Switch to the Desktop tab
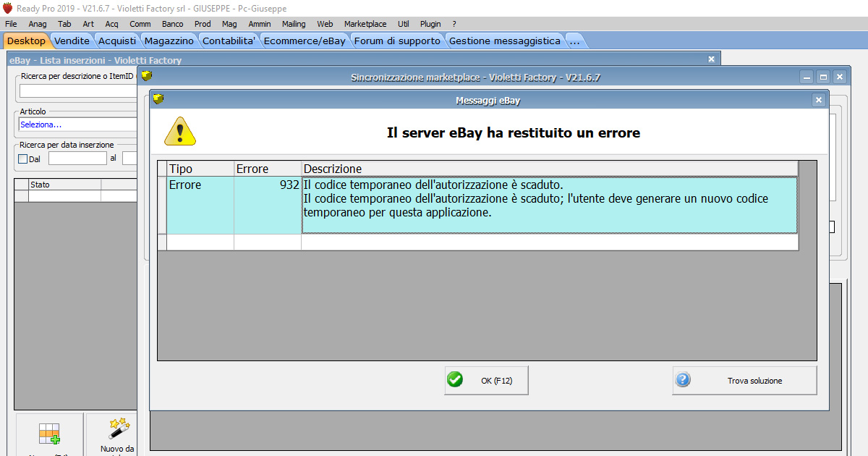The width and height of the screenshot is (868, 456). click(26, 41)
